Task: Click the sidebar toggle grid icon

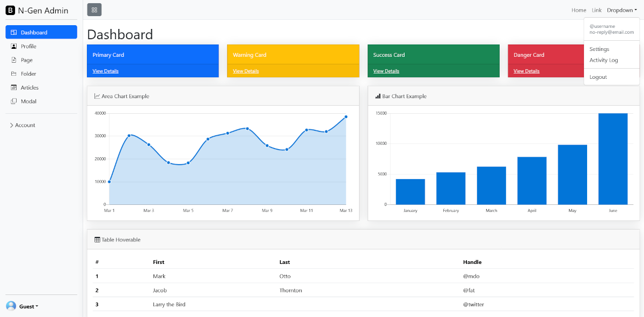Action: (x=94, y=10)
